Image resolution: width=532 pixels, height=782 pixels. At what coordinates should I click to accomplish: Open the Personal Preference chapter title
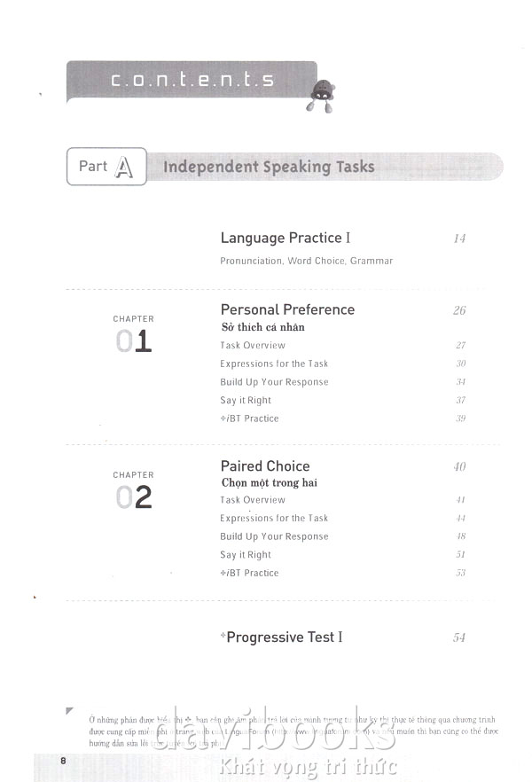[287, 309]
